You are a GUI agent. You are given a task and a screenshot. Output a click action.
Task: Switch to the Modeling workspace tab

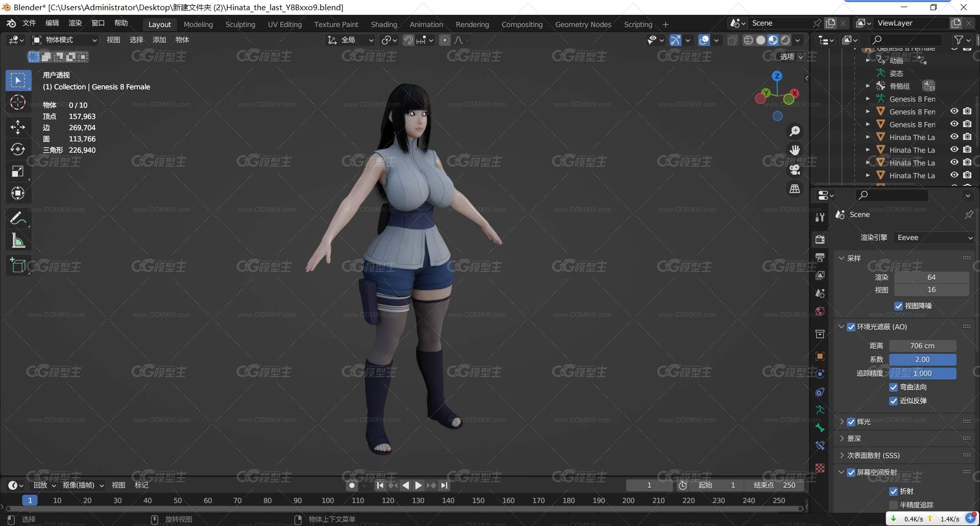(198, 25)
